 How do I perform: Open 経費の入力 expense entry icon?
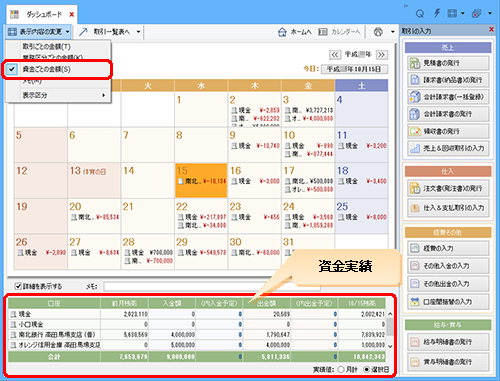tap(415, 248)
